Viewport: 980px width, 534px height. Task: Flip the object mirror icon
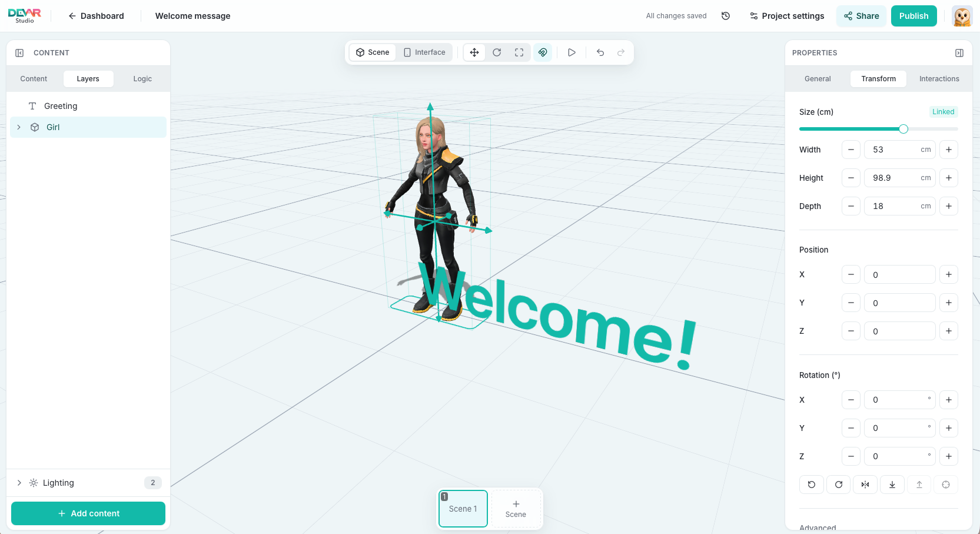click(x=865, y=485)
